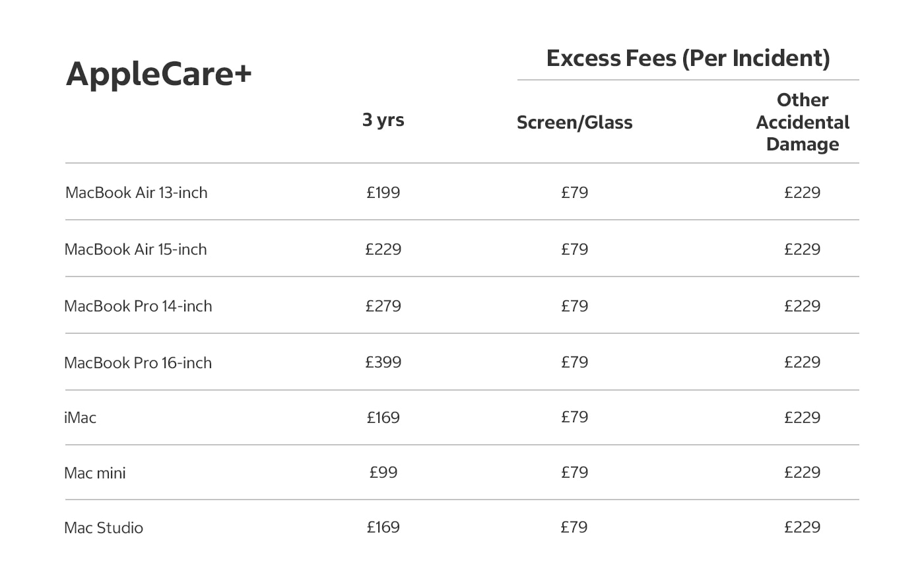The width and height of the screenshot is (924, 586).
Task: Select the £399 price for MacBook Pro 16-inch
Action: pos(383,362)
